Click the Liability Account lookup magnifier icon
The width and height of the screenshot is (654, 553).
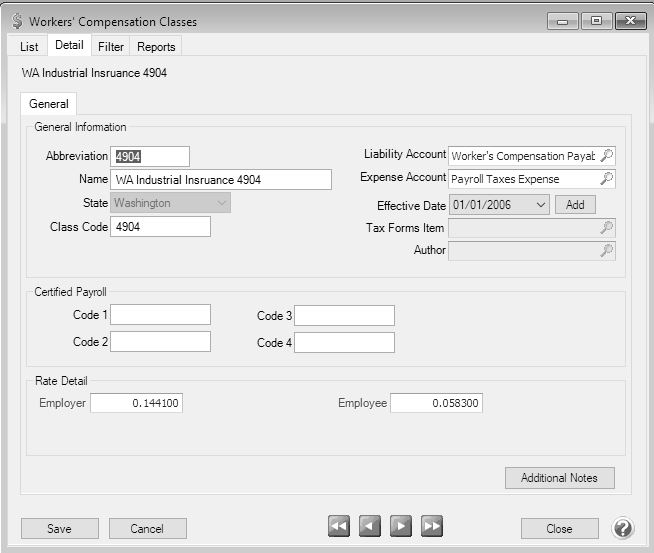coord(606,156)
